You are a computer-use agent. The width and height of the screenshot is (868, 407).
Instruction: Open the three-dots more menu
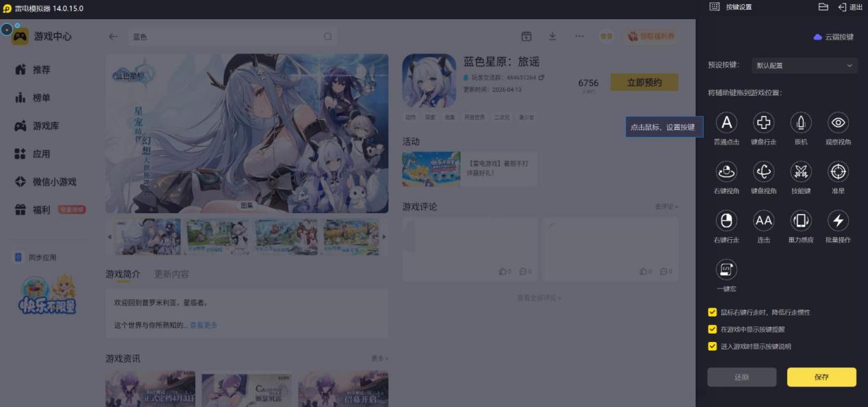tap(580, 36)
